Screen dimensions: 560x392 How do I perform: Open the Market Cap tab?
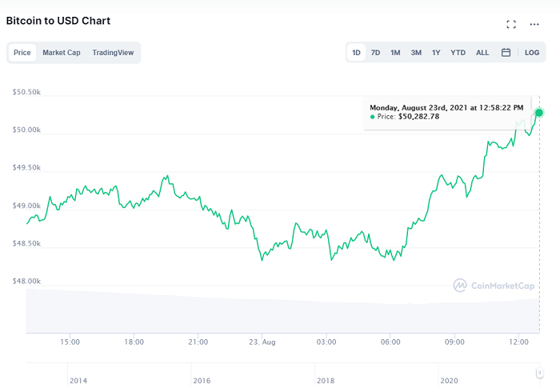click(x=62, y=53)
